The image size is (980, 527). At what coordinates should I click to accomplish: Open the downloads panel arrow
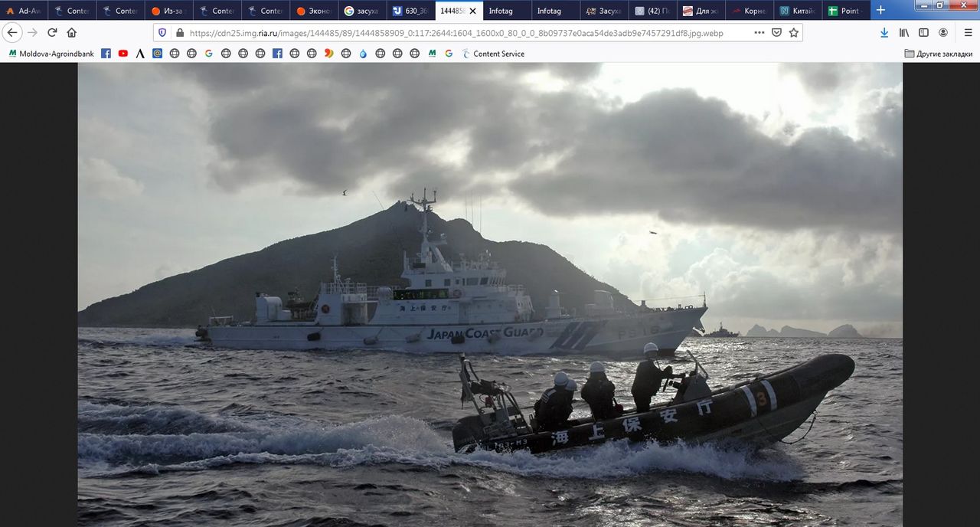click(x=884, y=33)
